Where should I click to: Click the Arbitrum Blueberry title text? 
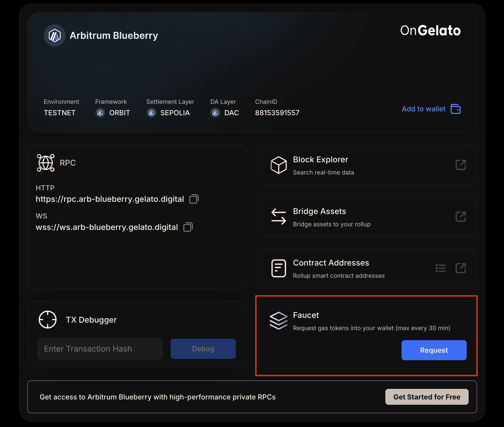[x=114, y=36]
